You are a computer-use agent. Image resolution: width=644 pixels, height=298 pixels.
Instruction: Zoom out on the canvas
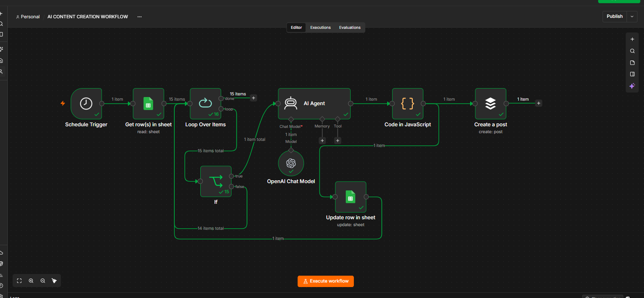(x=43, y=281)
